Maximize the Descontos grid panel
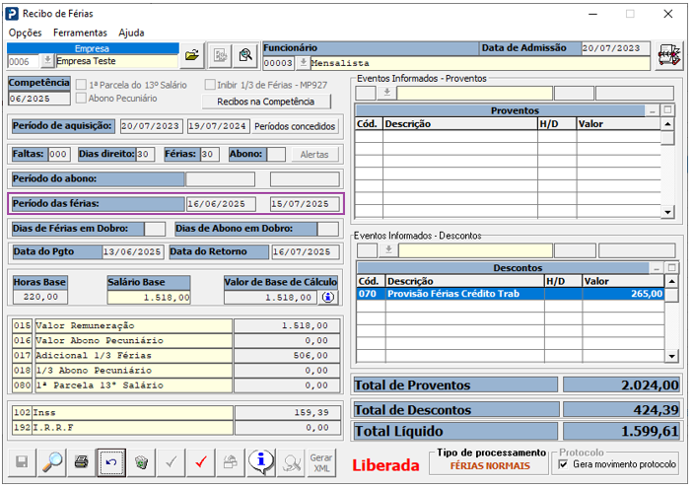 click(x=672, y=267)
